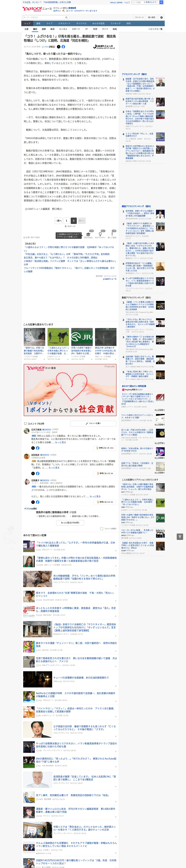Share the article on Facebook
186x868 pixels.
63,47
